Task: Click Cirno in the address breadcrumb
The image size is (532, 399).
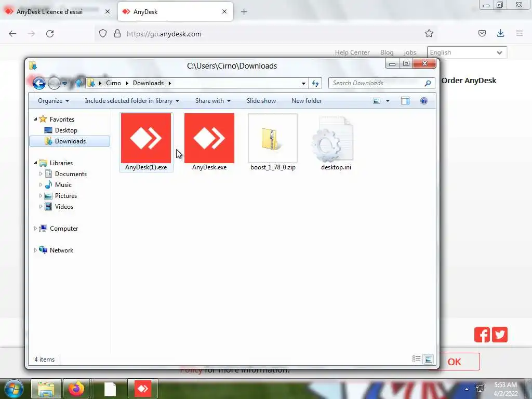Action: pyautogui.click(x=113, y=83)
